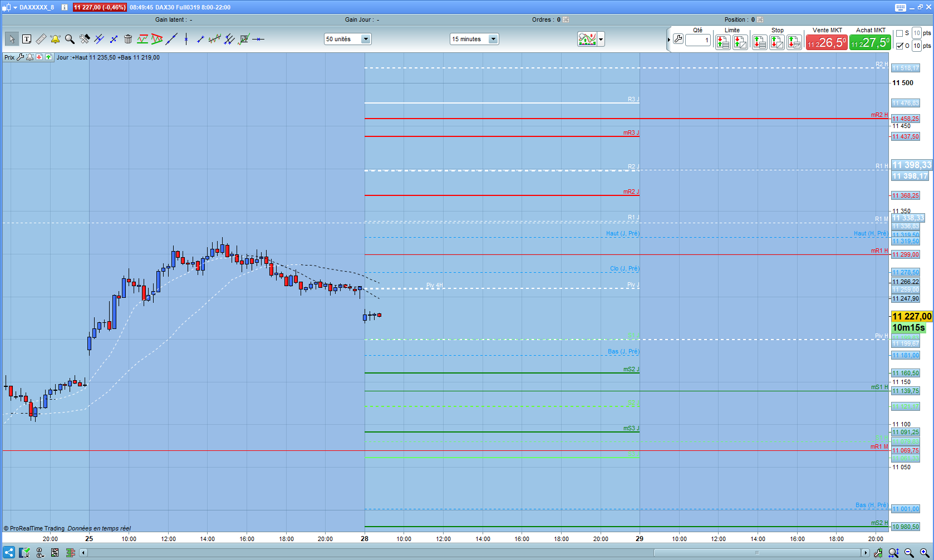Click the Bas (J, Pré) level label

pyautogui.click(x=623, y=351)
